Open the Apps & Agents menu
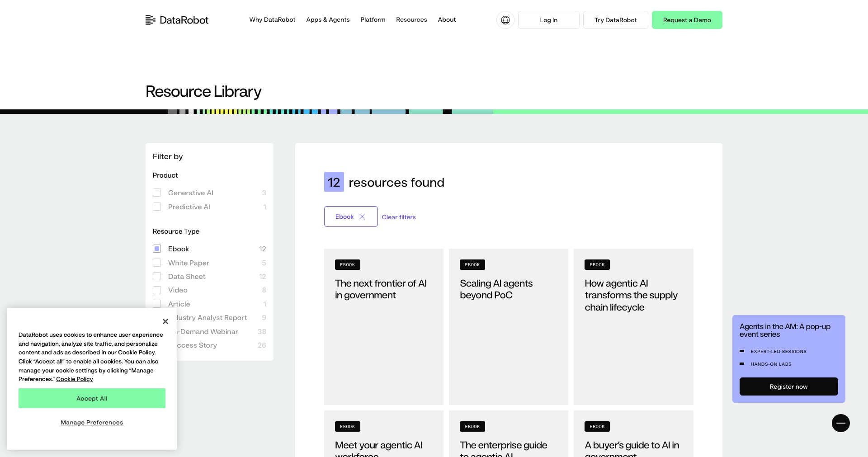This screenshot has height=457, width=868. click(328, 20)
